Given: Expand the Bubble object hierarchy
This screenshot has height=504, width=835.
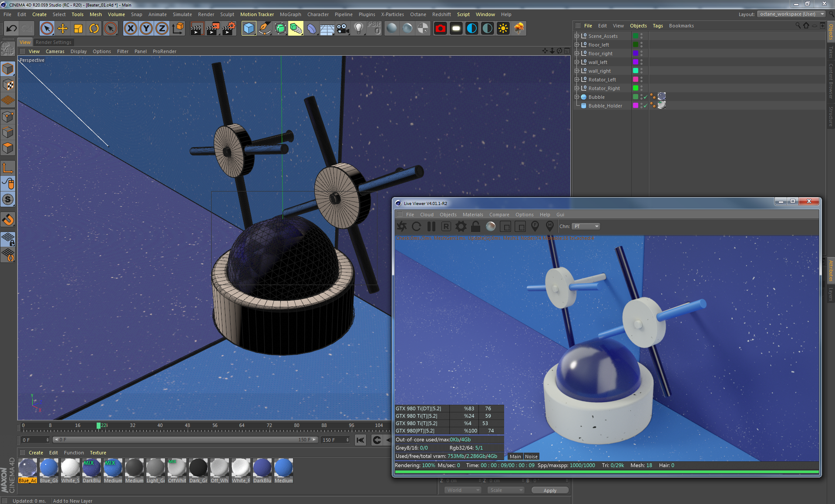Looking at the screenshot, I should coord(577,97).
